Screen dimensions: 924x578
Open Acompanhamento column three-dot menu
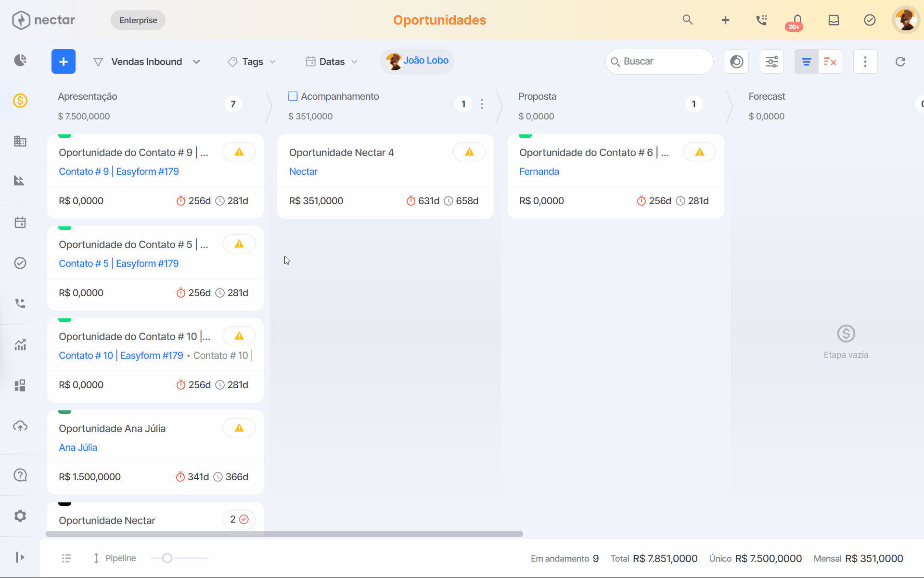[482, 104]
